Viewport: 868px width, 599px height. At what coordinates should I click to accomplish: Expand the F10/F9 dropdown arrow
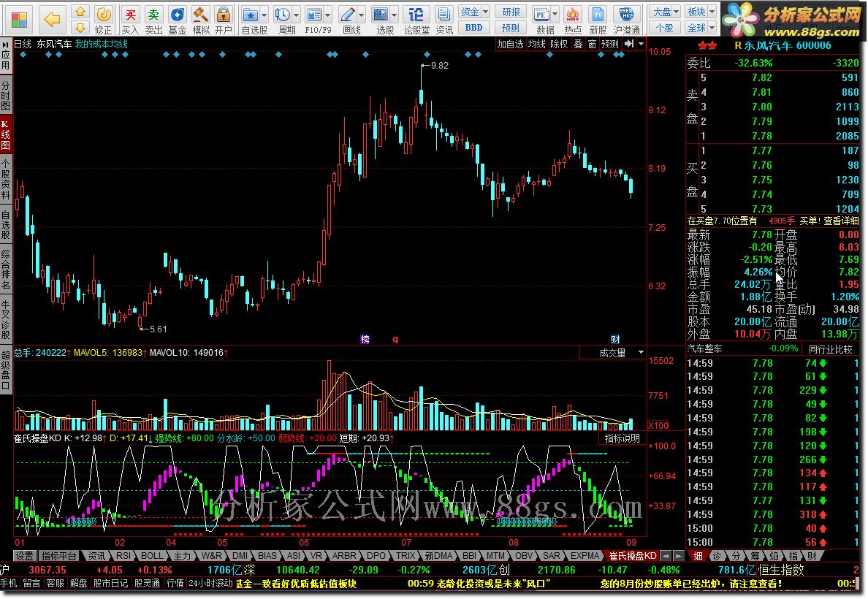click(328, 15)
